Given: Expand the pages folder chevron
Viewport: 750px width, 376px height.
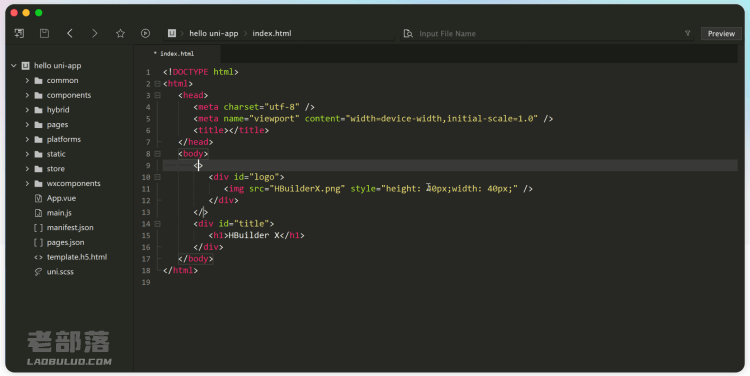Looking at the screenshot, I should pos(27,124).
